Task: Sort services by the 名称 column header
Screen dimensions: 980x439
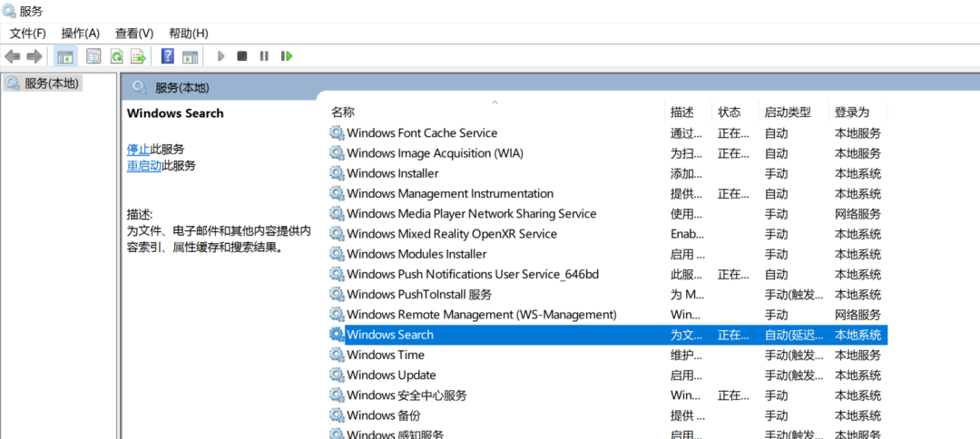Action: [343, 112]
